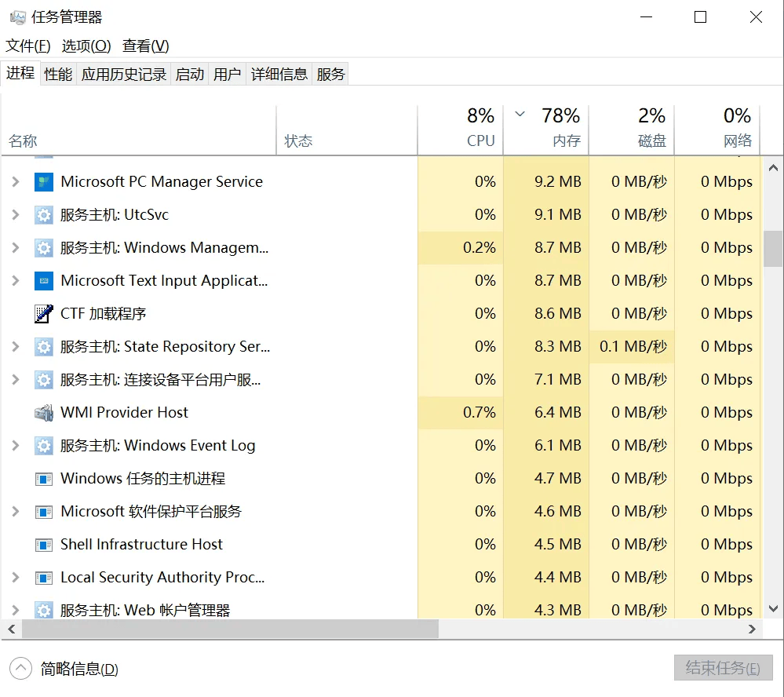Viewport: 784px width, 697px height.
Task: Click the Windows 任务的主机进程 icon
Action: click(43, 478)
